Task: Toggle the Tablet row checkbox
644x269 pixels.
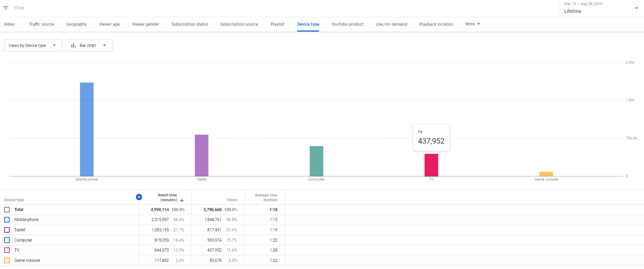Action: (7, 230)
